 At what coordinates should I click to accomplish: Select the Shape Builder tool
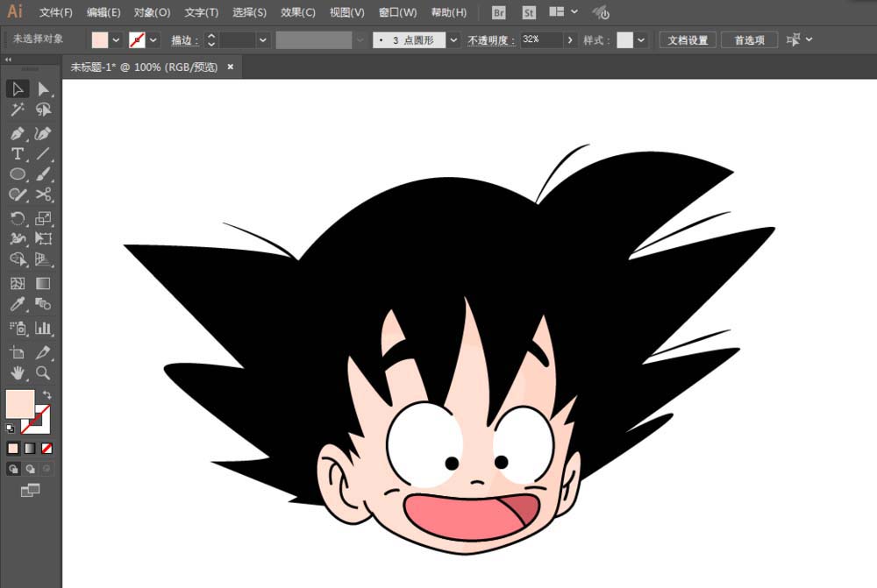point(18,259)
